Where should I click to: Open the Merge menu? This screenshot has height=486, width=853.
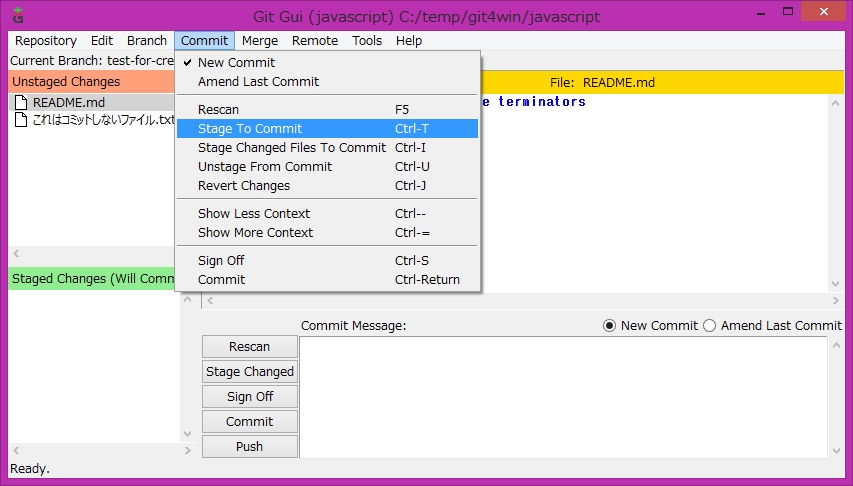click(260, 41)
